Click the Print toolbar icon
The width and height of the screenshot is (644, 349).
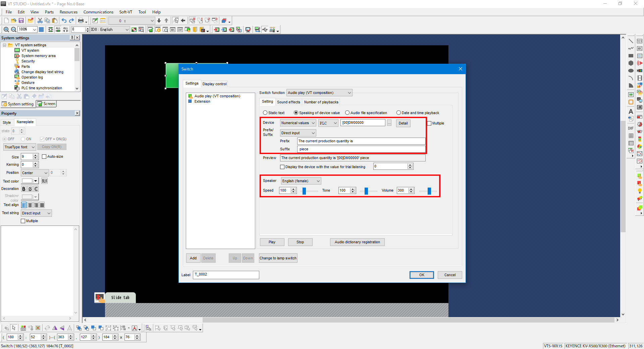pos(81,21)
